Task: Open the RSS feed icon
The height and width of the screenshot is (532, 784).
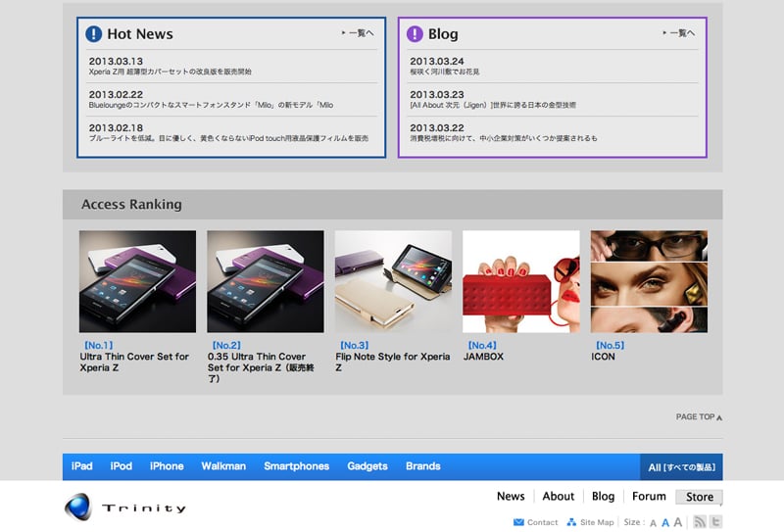Action: point(700,521)
